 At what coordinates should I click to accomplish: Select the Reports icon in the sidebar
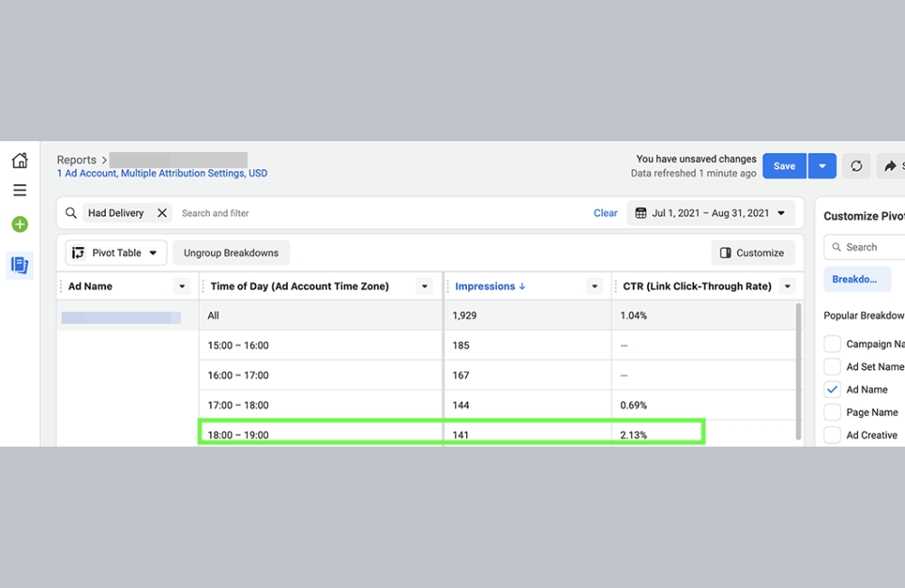tap(19, 265)
